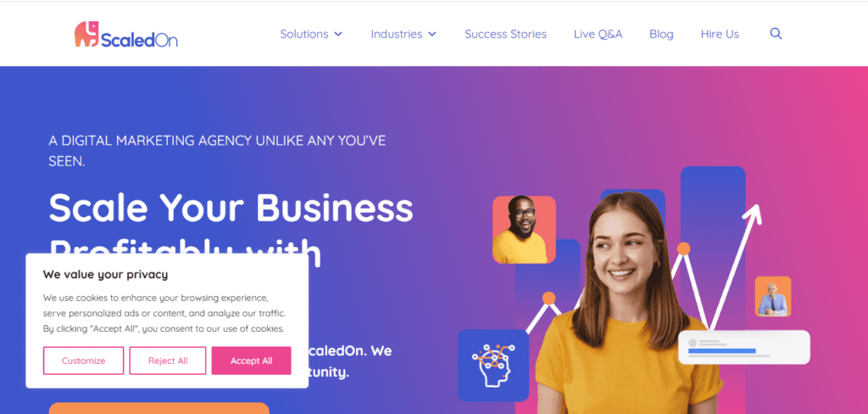Accept all cookies
The image size is (868, 414).
251,361
